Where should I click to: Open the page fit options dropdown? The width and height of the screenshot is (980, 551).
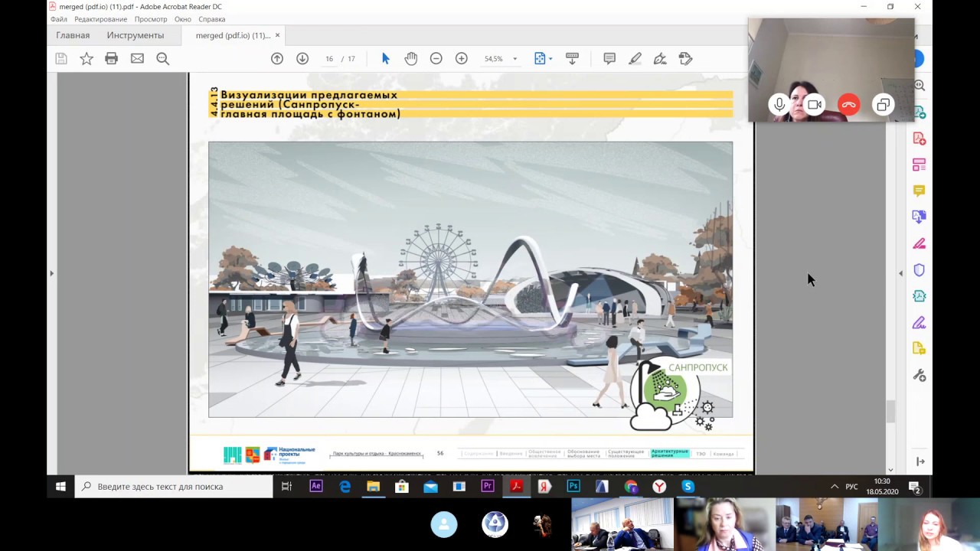point(543,59)
